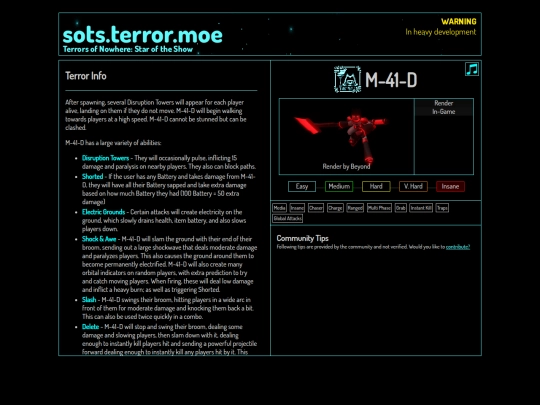Click the Instant Kill tag

point(421,208)
